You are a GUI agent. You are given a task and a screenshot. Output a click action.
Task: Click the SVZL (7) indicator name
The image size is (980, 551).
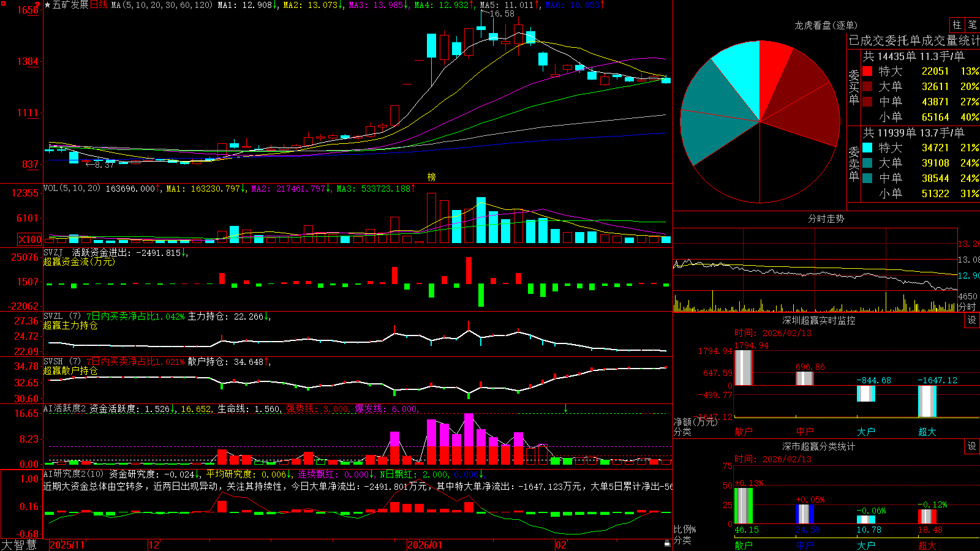click(62, 317)
